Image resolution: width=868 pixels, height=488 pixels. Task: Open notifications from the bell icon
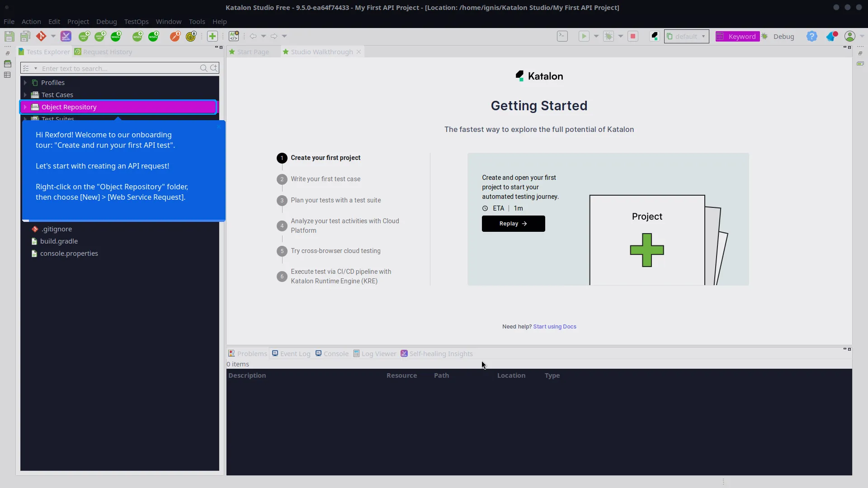(831, 36)
